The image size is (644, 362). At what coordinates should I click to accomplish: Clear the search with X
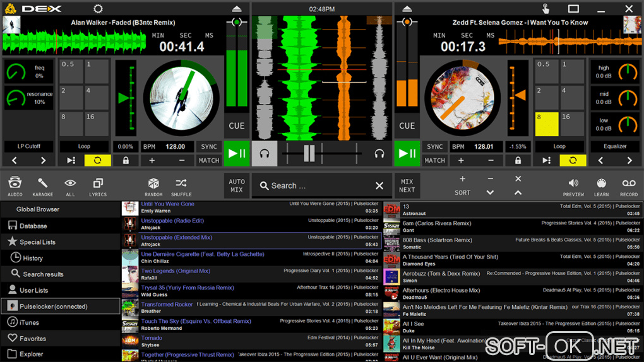(379, 186)
